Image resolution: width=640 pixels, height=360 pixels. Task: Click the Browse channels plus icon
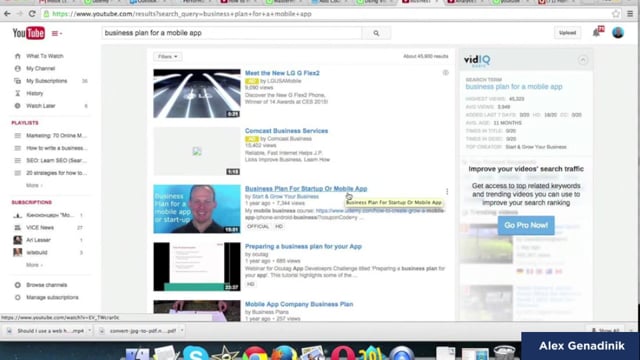[18, 285]
